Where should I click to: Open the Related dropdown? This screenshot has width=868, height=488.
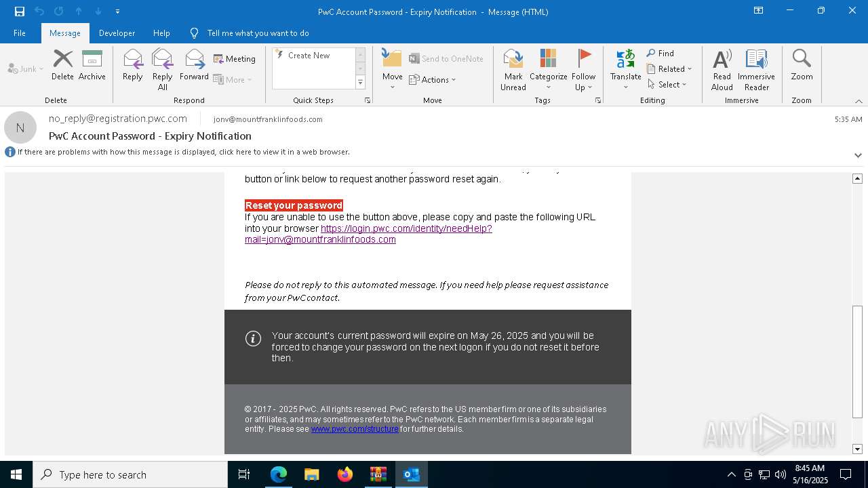[x=669, y=69]
